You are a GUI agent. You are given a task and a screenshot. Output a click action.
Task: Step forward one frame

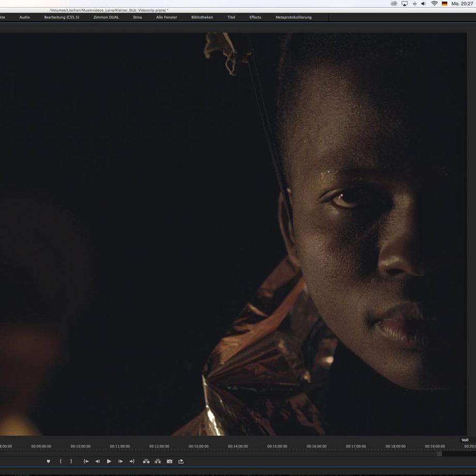pos(121,462)
